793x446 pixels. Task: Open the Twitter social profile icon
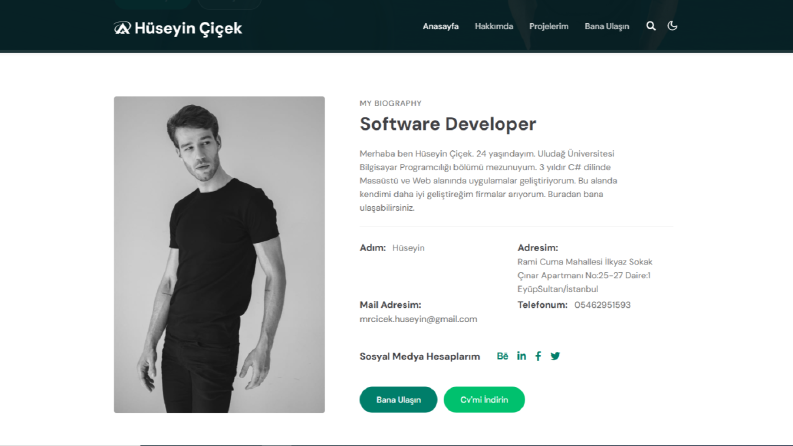coord(555,356)
